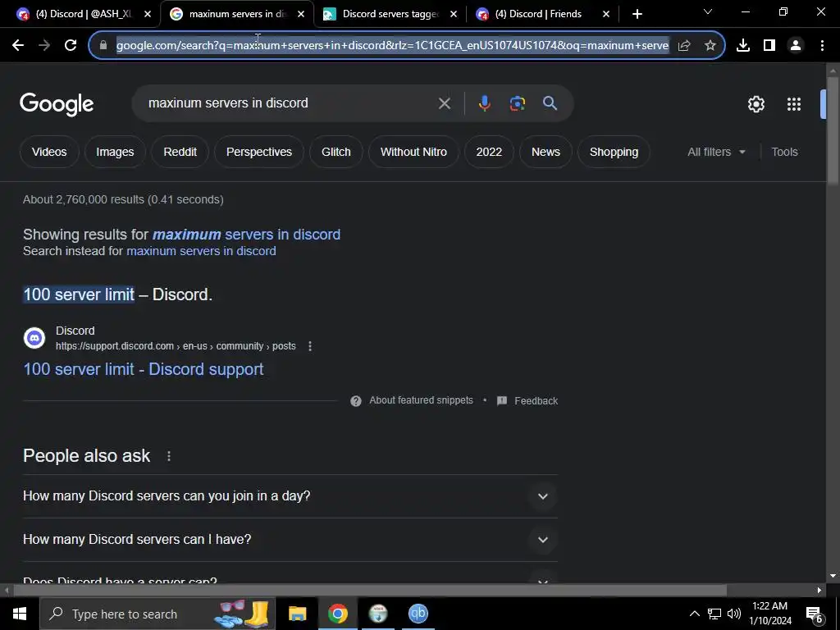
Task: Bookmark this page with the star icon
Action: click(710, 46)
